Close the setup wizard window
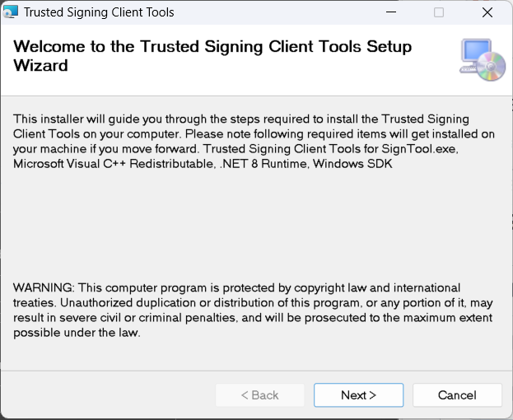This screenshot has width=513, height=420. tap(487, 13)
